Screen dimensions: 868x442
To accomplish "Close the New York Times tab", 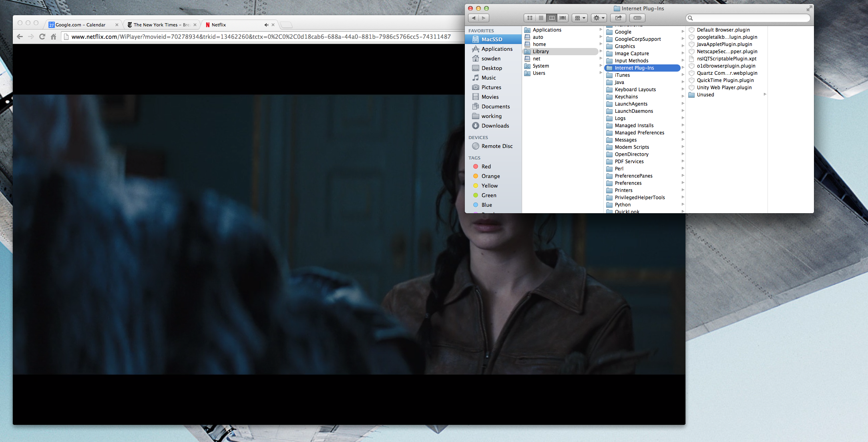I will [x=195, y=25].
